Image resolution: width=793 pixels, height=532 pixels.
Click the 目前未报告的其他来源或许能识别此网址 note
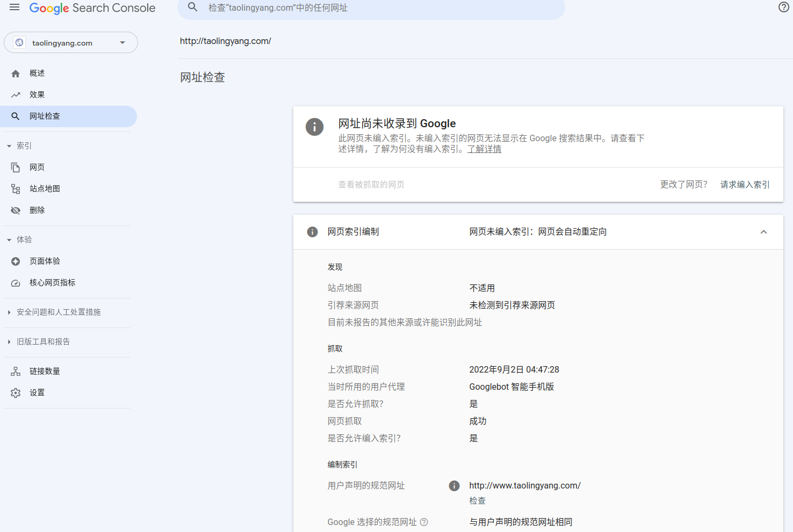(x=405, y=323)
